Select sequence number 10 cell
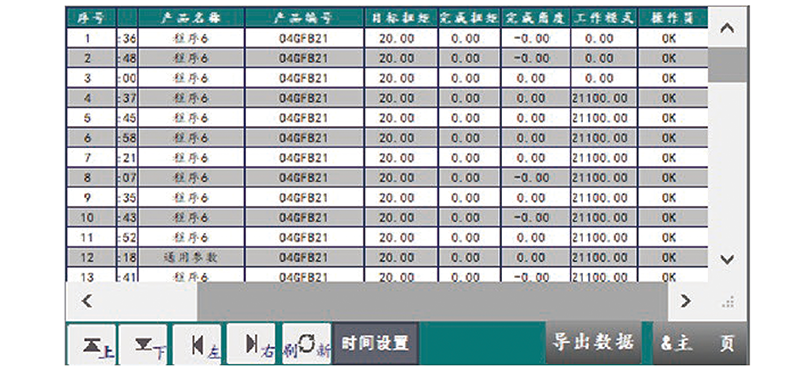800x375 pixels. point(91,218)
